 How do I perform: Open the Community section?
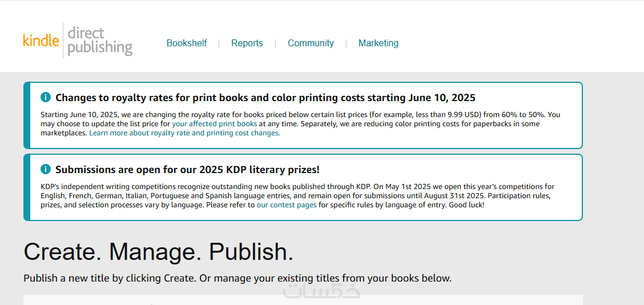tap(311, 43)
